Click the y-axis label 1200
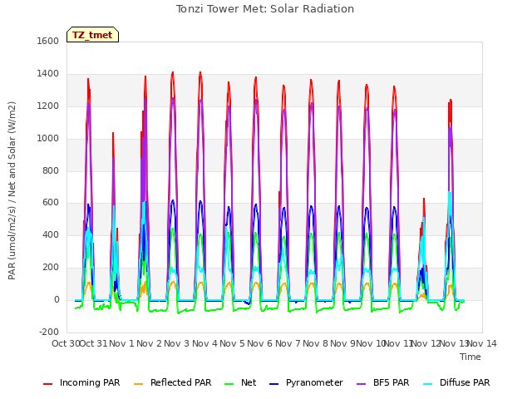The width and height of the screenshot is (532, 399). point(48,106)
